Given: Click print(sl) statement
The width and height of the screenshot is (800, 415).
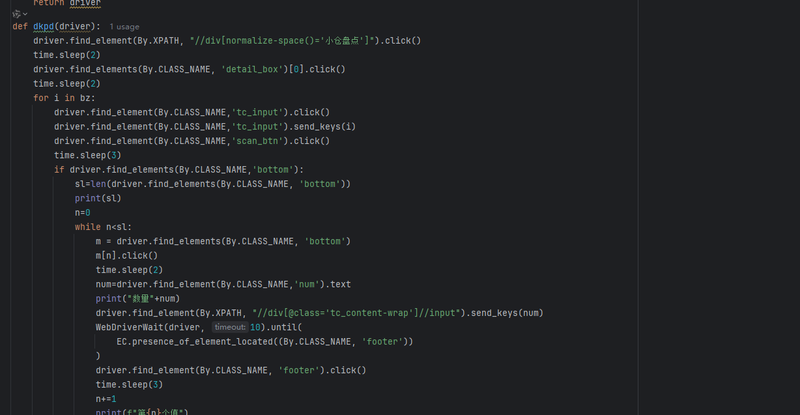Looking at the screenshot, I should pos(98,198).
